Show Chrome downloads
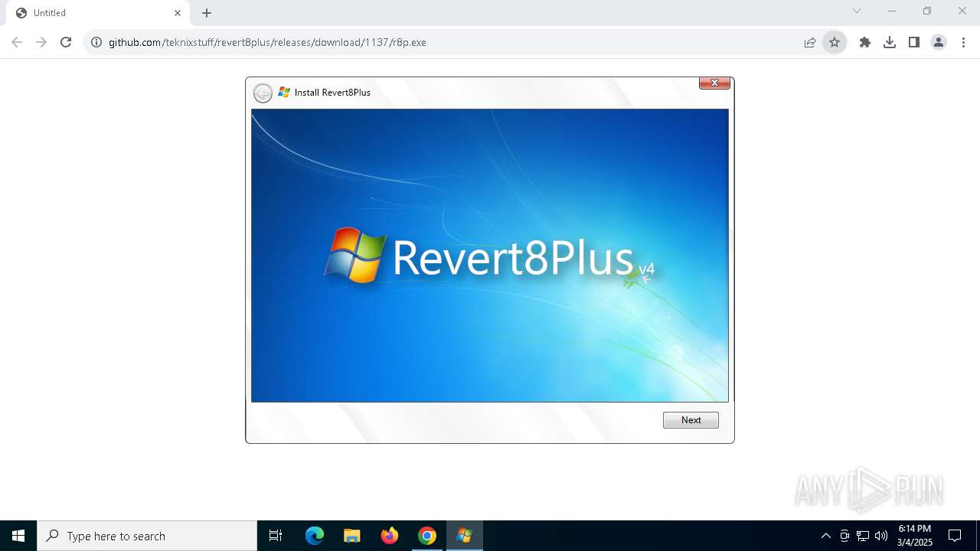 (x=890, y=42)
